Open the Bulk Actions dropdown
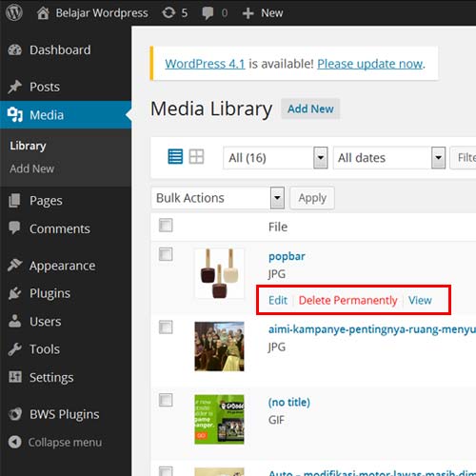Image resolution: width=476 pixels, height=476 pixels. click(x=218, y=198)
